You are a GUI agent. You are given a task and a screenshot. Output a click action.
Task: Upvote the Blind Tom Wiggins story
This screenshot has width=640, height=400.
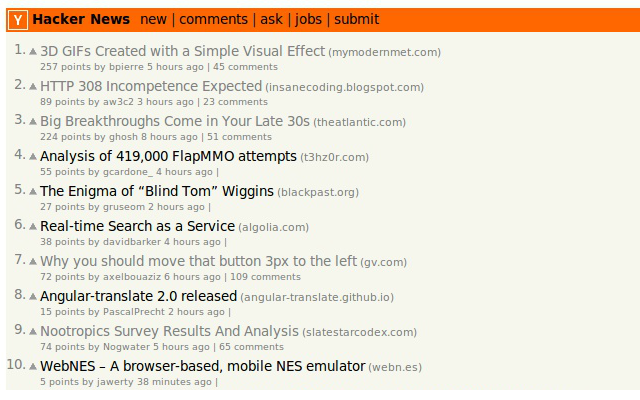[33, 191]
